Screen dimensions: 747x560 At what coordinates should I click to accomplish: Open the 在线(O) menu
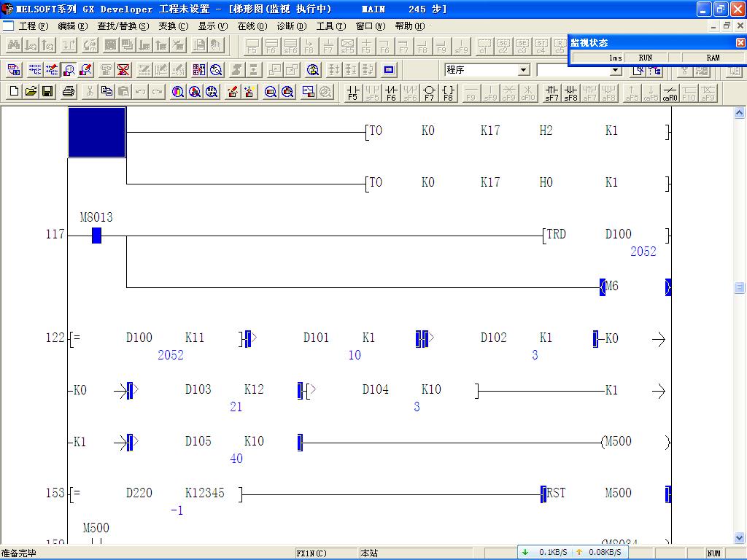coord(252,26)
